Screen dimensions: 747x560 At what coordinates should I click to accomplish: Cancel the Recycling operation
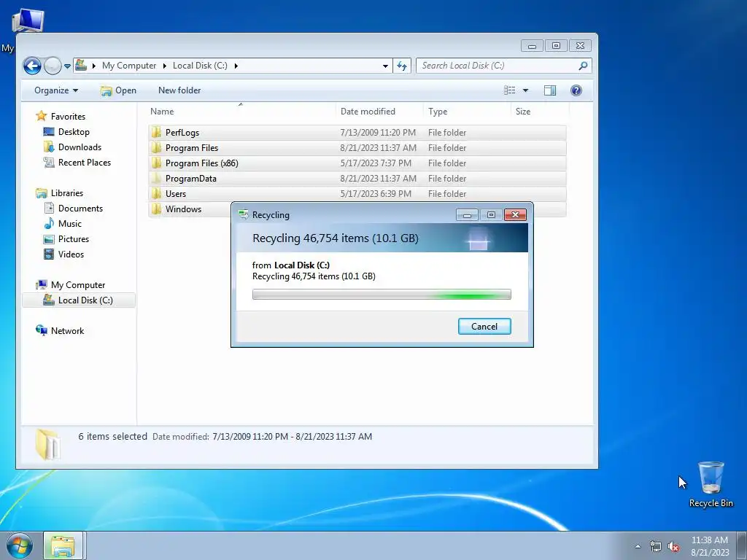coord(484,326)
